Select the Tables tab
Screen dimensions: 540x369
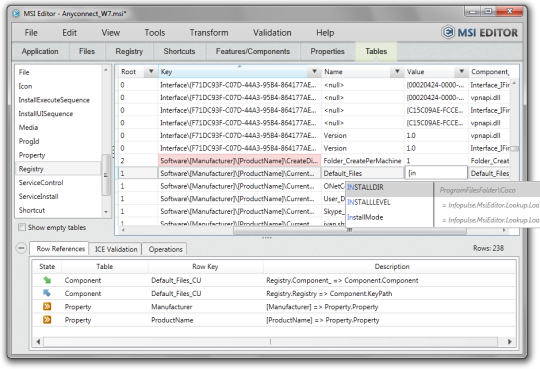coord(376,51)
